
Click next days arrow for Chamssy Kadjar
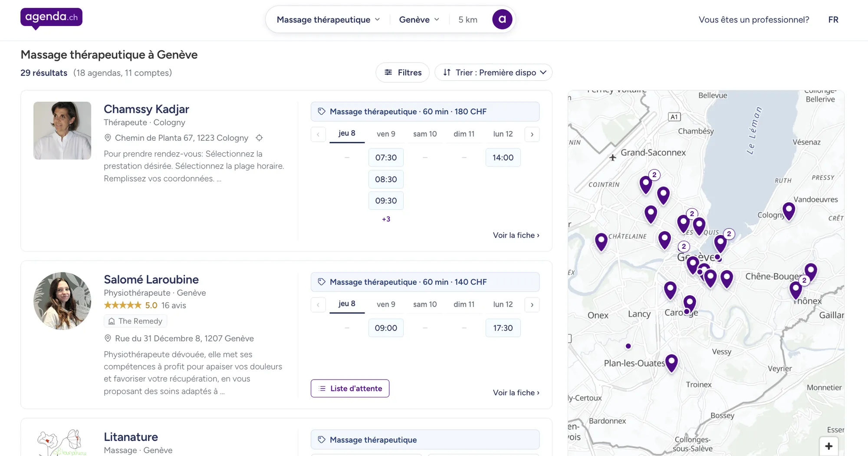(x=532, y=134)
